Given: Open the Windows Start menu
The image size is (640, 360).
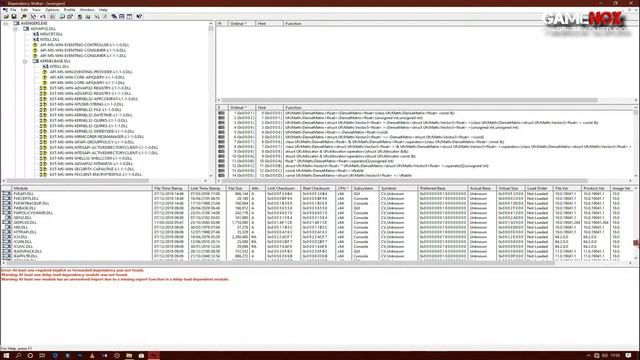Looking at the screenshot, I should (x=6, y=356).
